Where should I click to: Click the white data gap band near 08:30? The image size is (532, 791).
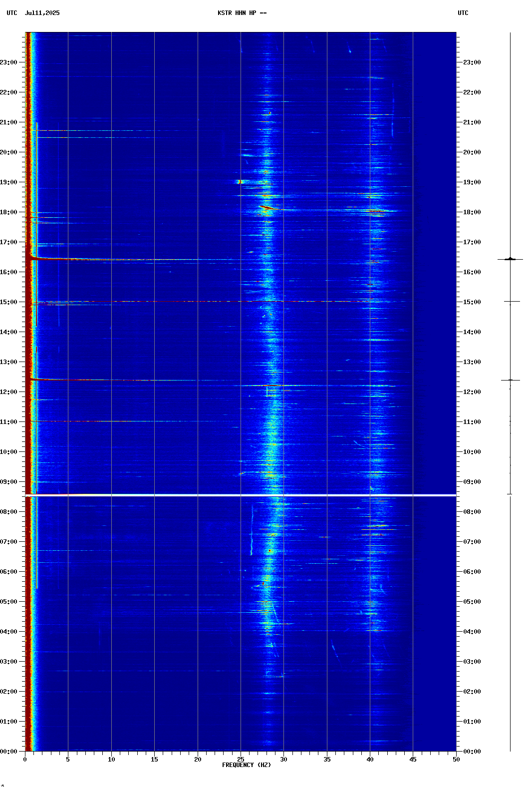(x=241, y=495)
